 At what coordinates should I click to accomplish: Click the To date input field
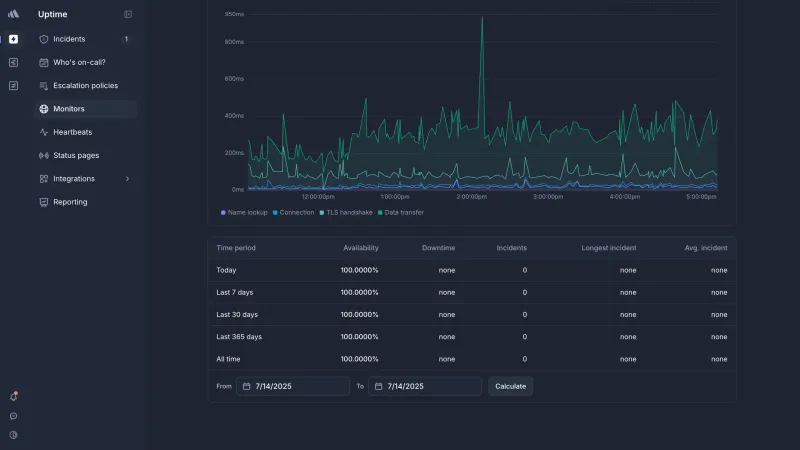click(x=425, y=386)
